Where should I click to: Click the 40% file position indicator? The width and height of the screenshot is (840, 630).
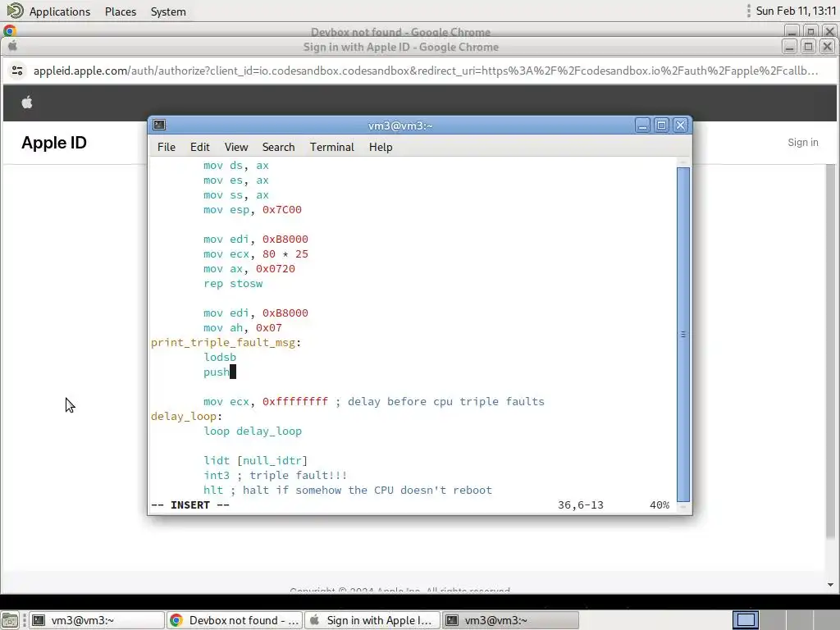tap(660, 505)
